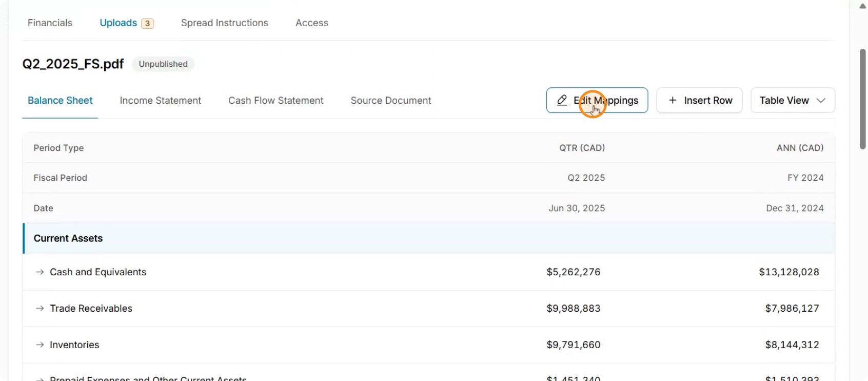Screen dimensions: 868x381
Task: Switch to the Financials tab
Action: [50, 23]
